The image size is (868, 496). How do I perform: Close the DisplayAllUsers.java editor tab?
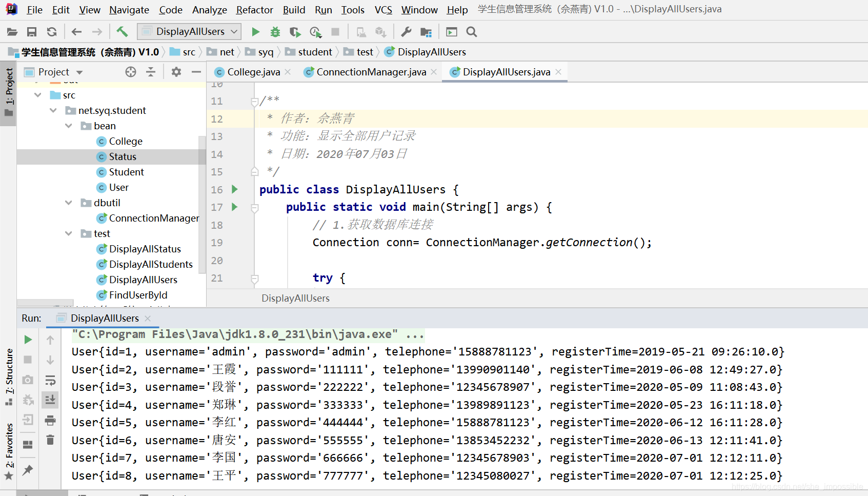[558, 72]
